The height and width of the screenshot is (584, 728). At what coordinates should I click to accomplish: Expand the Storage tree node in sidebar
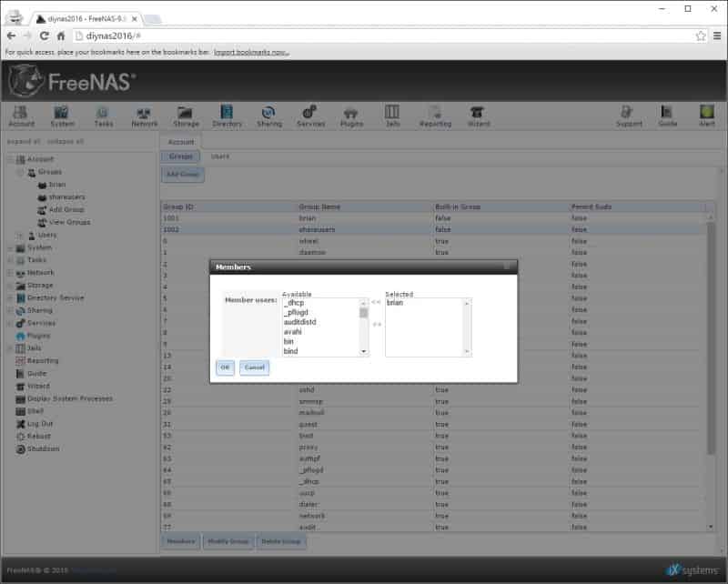point(10,286)
